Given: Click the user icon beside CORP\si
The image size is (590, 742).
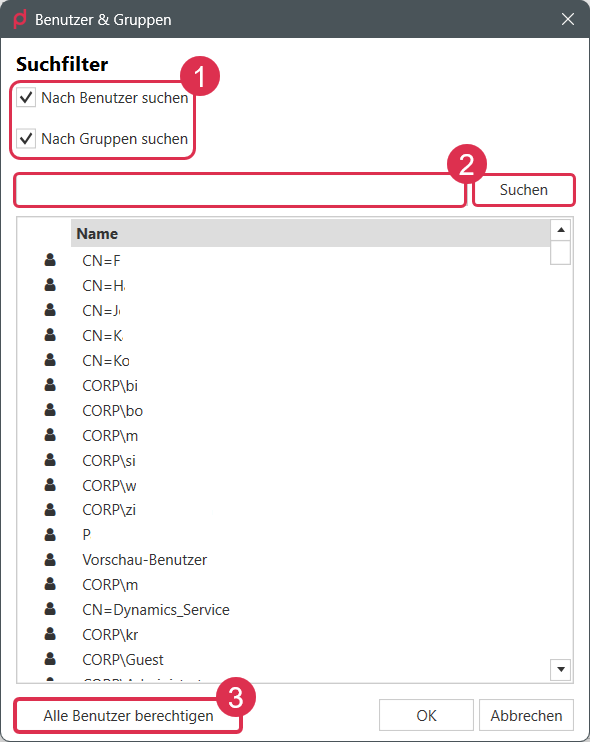Looking at the screenshot, I should (50, 460).
